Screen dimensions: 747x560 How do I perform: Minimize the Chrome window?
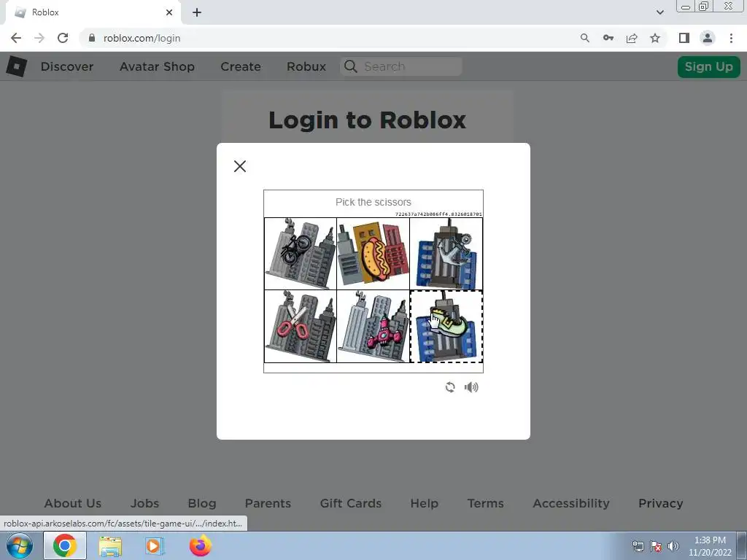686,6
